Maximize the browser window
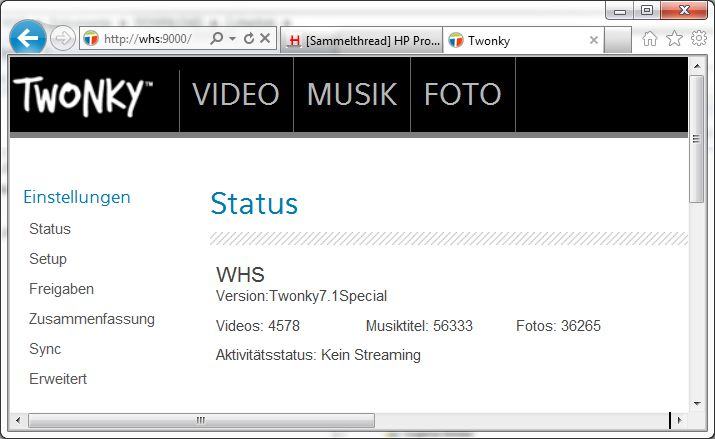 tap(647, 10)
